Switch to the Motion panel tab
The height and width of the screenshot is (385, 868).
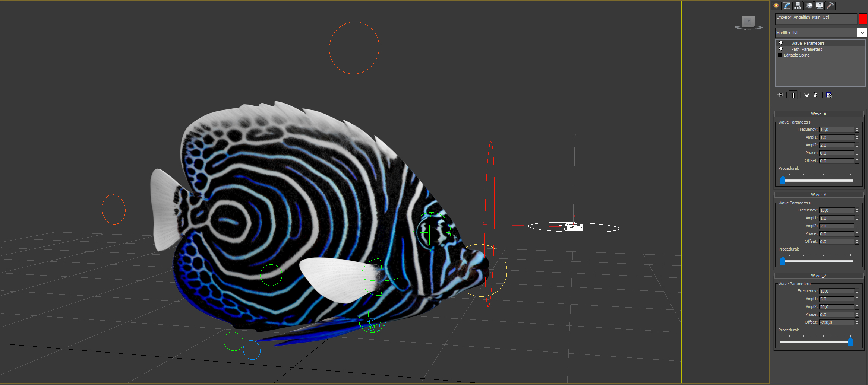point(809,5)
